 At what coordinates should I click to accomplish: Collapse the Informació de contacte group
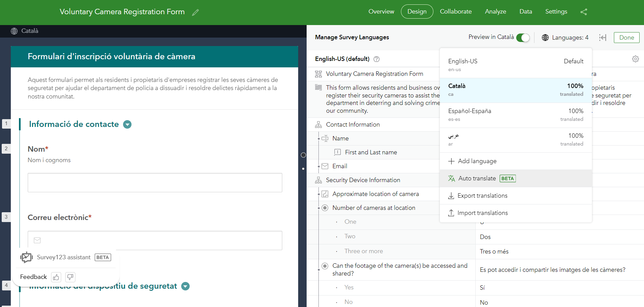tap(127, 125)
